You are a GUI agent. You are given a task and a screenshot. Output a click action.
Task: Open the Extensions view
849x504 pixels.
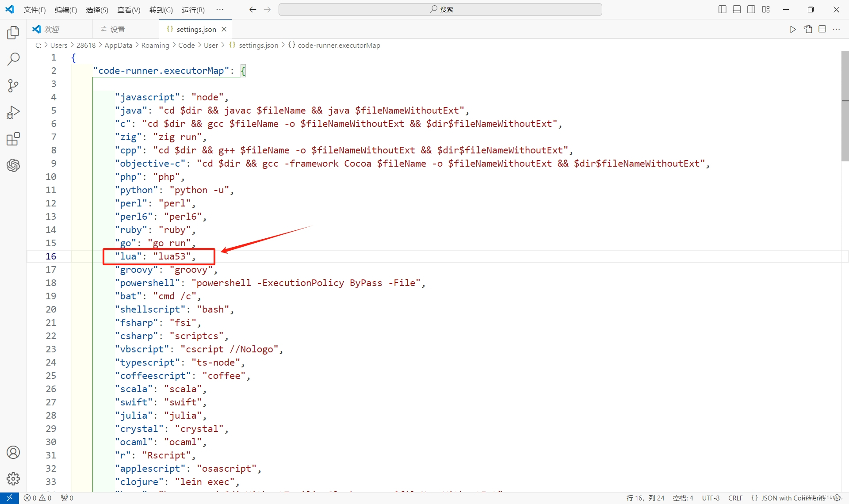click(13, 139)
